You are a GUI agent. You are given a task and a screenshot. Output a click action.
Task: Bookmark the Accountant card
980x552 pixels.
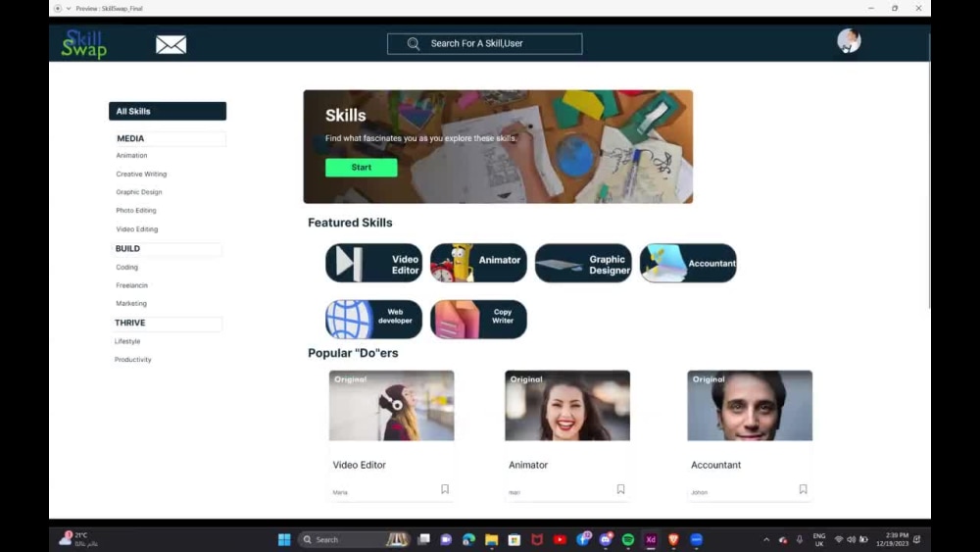803,489
